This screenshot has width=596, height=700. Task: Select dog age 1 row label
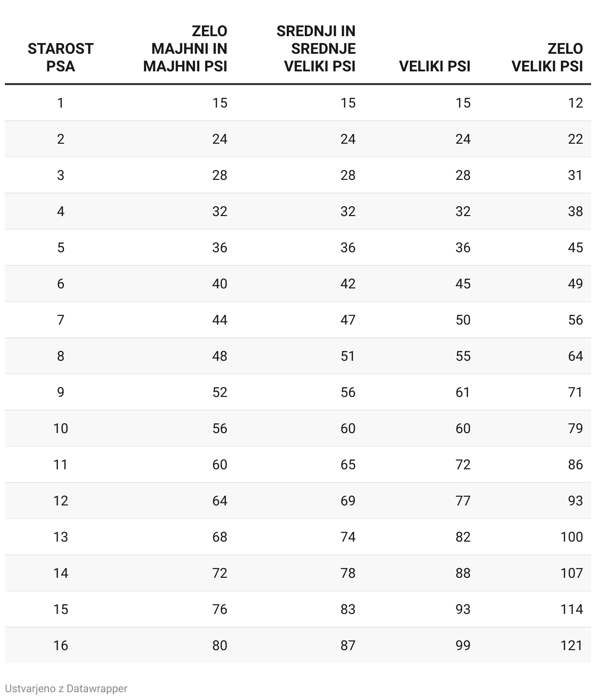[x=61, y=103]
